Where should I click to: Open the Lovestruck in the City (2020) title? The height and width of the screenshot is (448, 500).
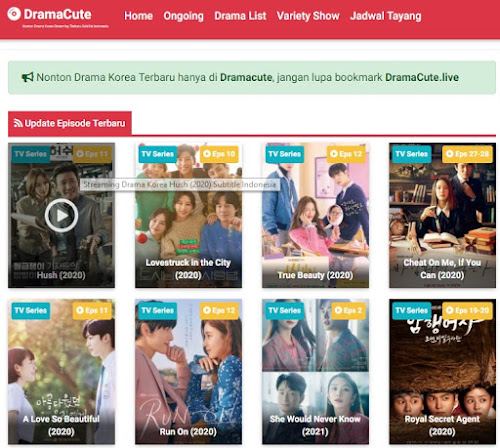(188, 269)
